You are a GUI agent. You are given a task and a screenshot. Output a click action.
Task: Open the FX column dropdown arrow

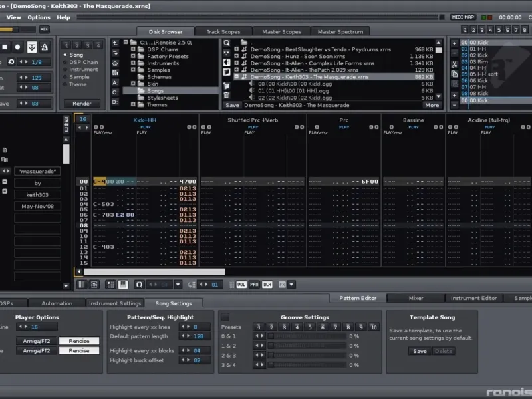pos(292,285)
